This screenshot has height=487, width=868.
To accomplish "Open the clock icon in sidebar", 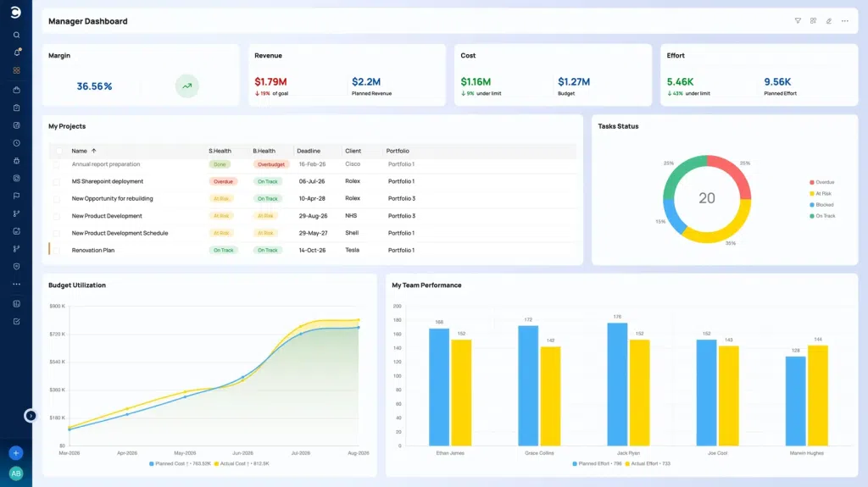I will click(17, 143).
